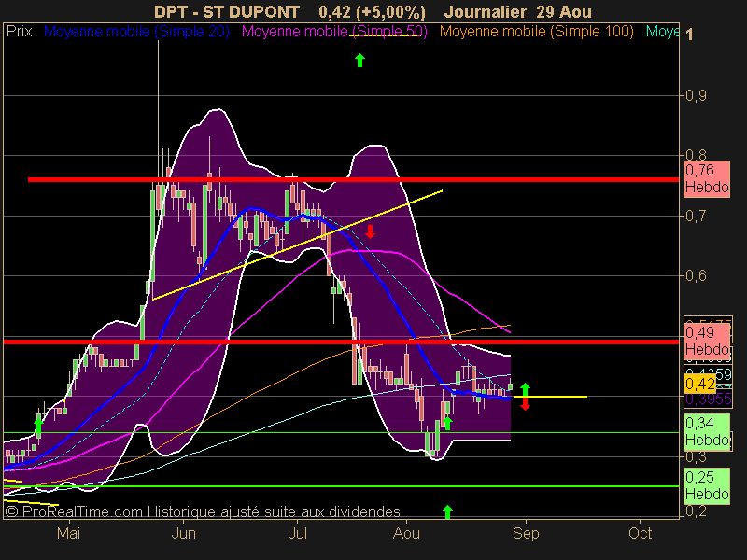
Task: Click the '0,9' price axis label
Action: [x=696, y=96]
